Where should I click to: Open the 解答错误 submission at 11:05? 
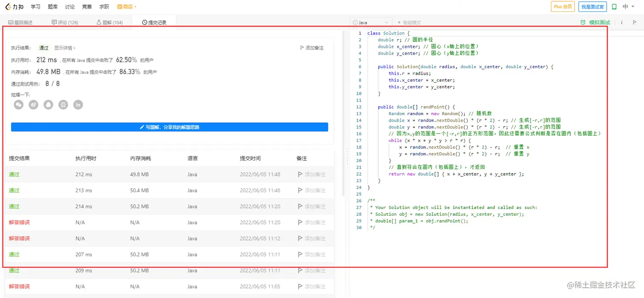[x=19, y=286]
